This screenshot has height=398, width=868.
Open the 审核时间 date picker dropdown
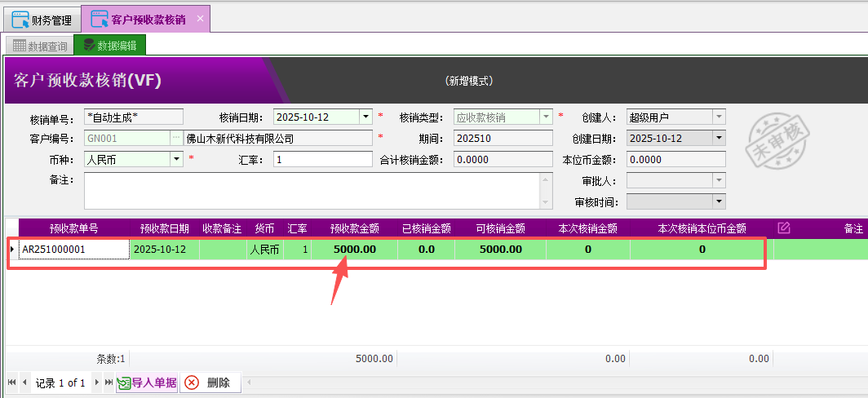[719, 201]
